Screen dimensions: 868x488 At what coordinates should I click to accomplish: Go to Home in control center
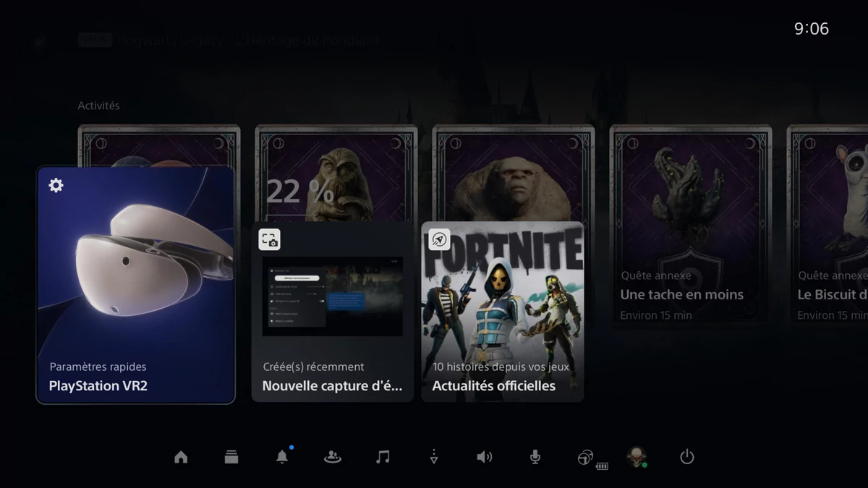pyautogui.click(x=181, y=457)
